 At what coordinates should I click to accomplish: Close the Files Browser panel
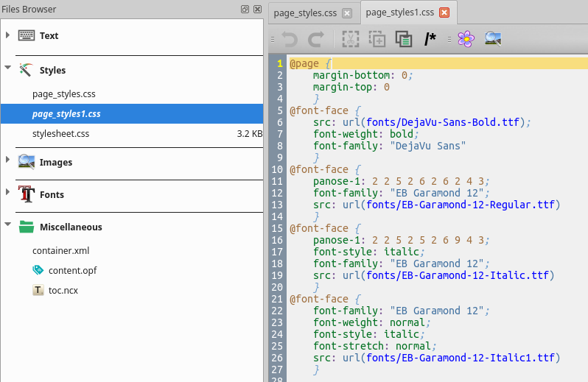coord(256,10)
